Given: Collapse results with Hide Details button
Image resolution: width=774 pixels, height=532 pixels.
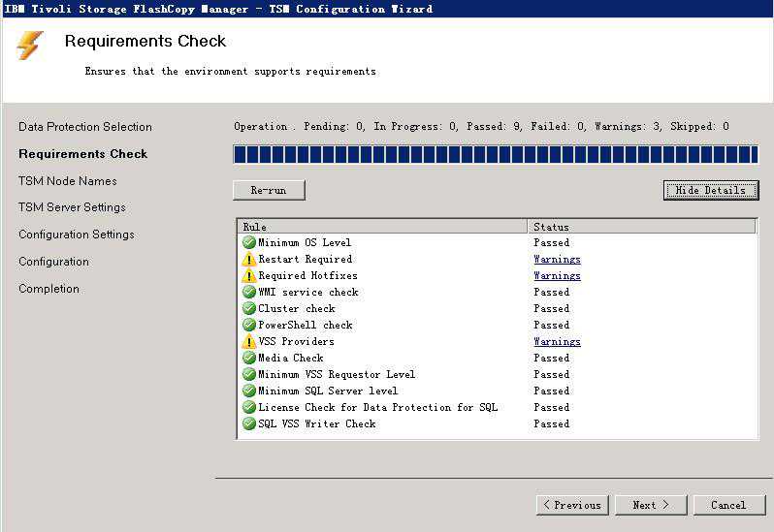Looking at the screenshot, I should pos(710,190).
